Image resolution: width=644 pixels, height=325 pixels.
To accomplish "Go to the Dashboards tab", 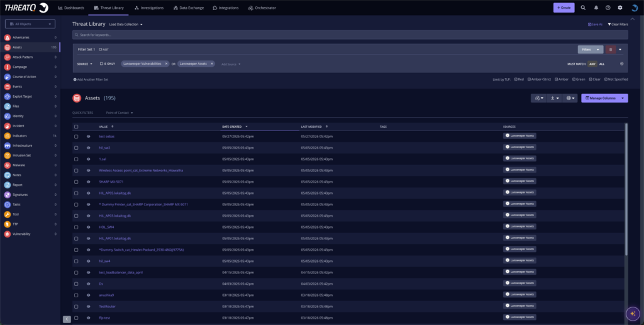I will [72, 8].
